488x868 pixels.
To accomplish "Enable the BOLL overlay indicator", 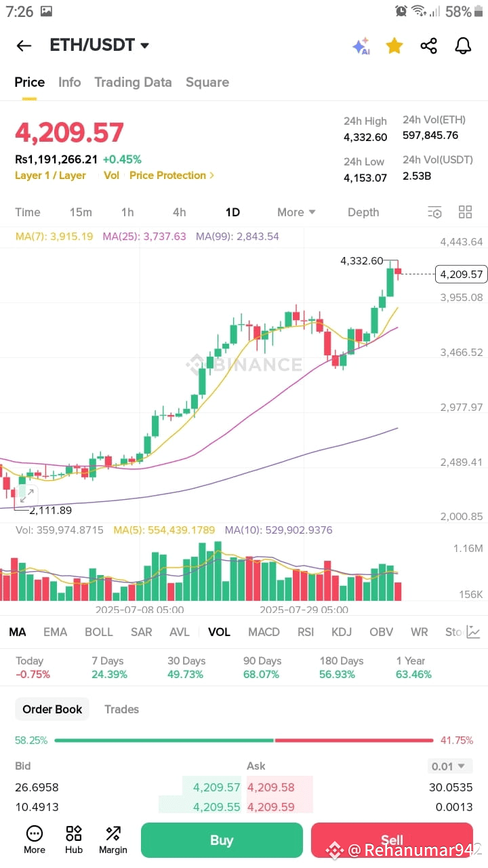I will [99, 632].
